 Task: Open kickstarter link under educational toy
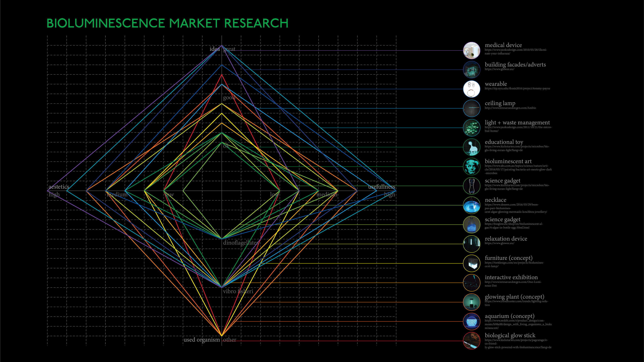point(517,148)
